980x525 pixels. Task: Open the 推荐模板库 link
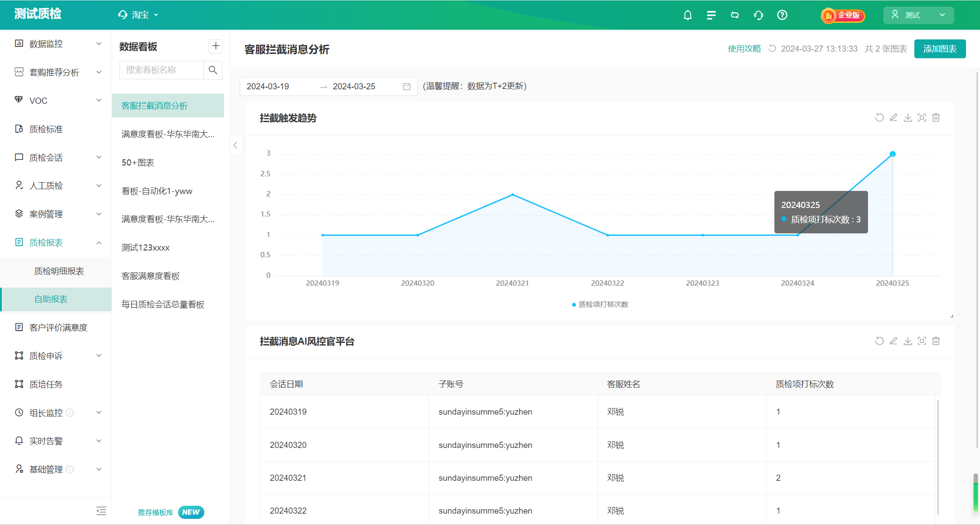pos(155,512)
